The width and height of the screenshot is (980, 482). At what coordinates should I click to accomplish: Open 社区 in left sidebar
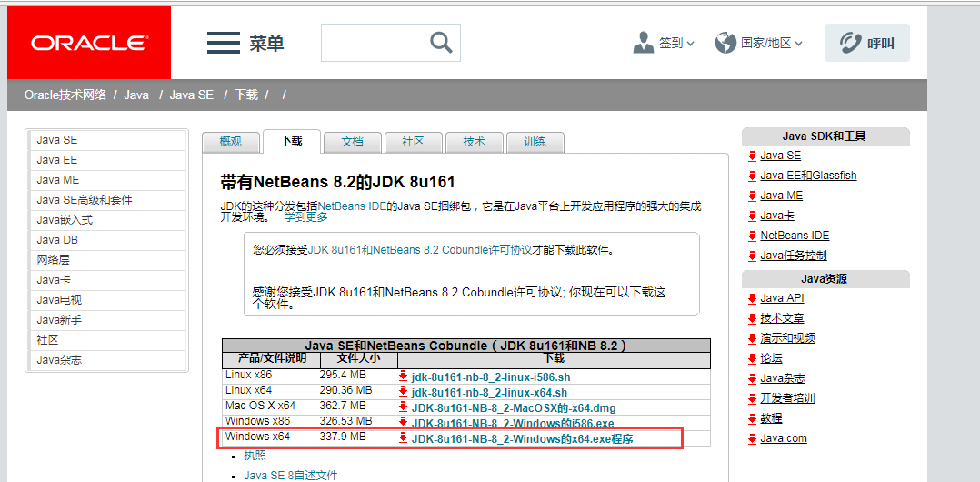pyautogui.click(x=107, y=340)
